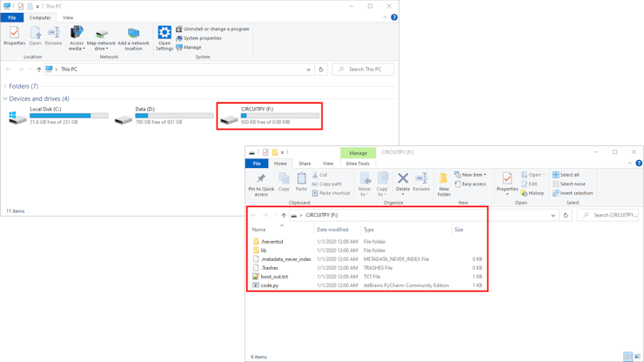Viewport: 644px width, 362px height.
Task: Switch to details view icon in CIRCUITPY status bar
Action: 627,357
